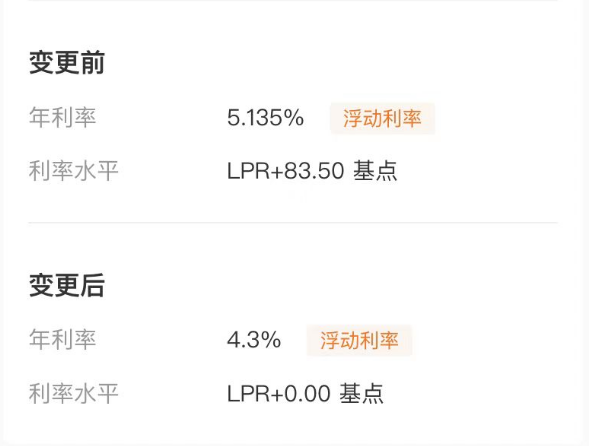Click the 年利率 label under 变更后
589x446 pixels.
62,339
